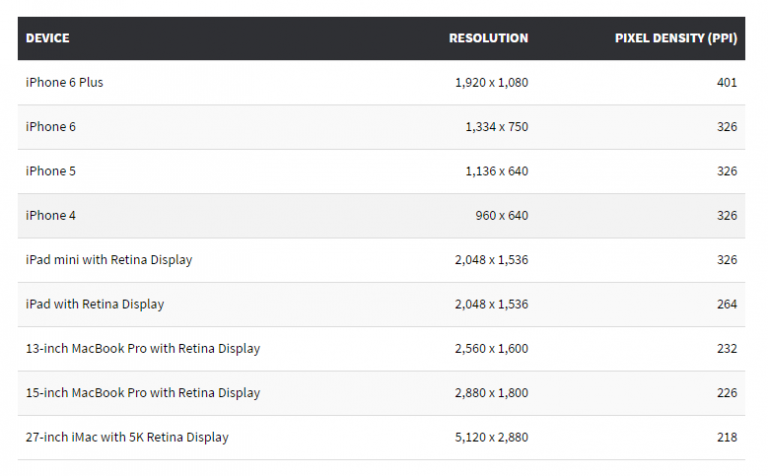The image size is (768, 476).
Task: Select the 264 PPI value
Action: pos(727,304)
